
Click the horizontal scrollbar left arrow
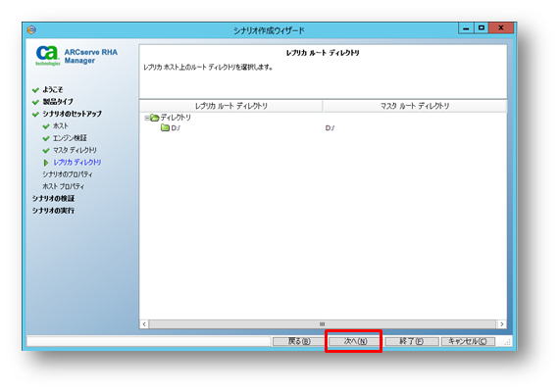tap(144, 324)
